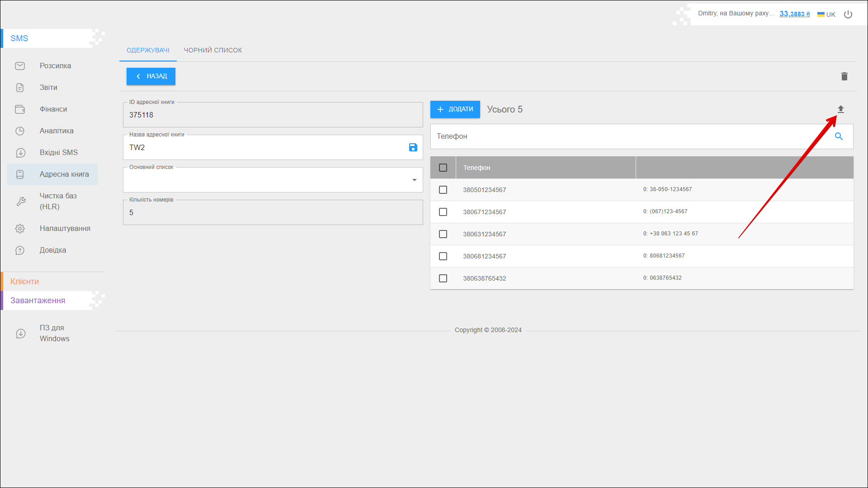
Task: Toggle the select-all checkbox in table header
Action: click(443, 168)
